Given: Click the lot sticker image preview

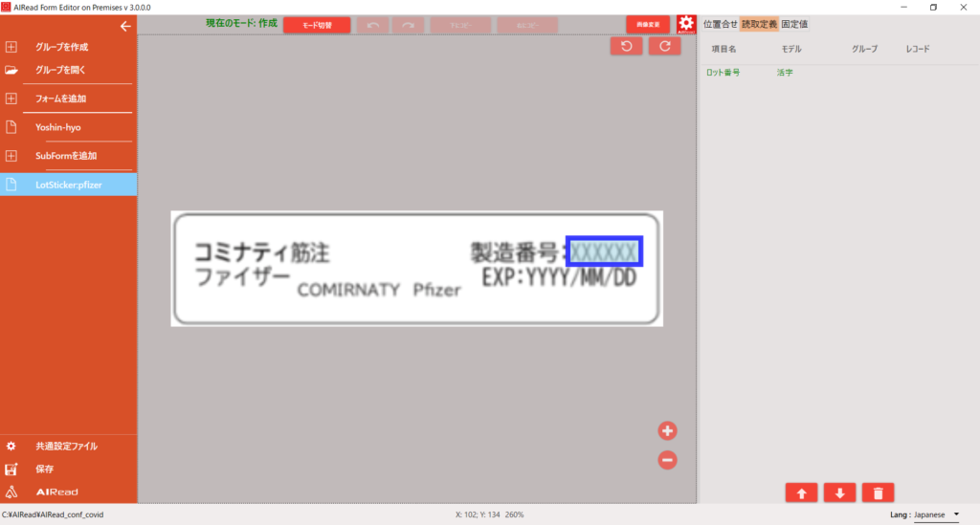Looking at the screenshot, I should coord(417,269).
